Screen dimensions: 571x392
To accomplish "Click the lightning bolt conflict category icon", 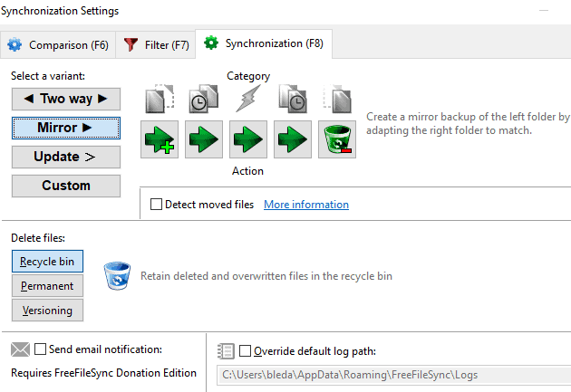I will [247, 98].
